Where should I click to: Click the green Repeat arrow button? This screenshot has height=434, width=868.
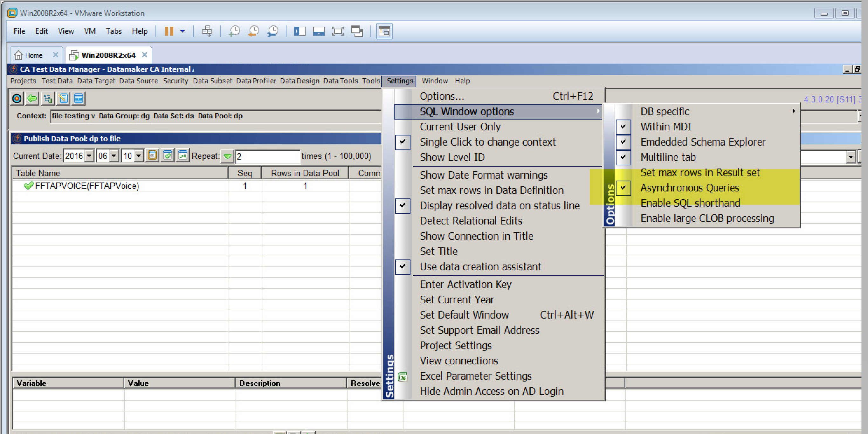pos(227,156)
